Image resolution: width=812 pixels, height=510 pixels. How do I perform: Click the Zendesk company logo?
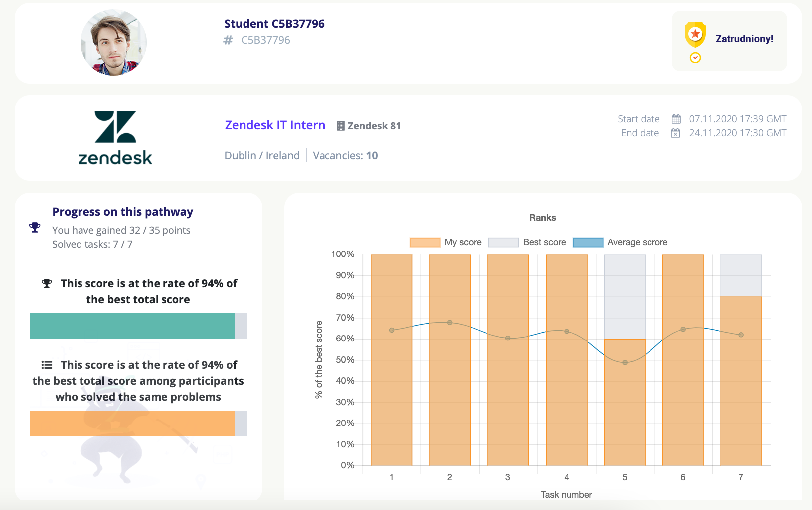pos(115,138)
